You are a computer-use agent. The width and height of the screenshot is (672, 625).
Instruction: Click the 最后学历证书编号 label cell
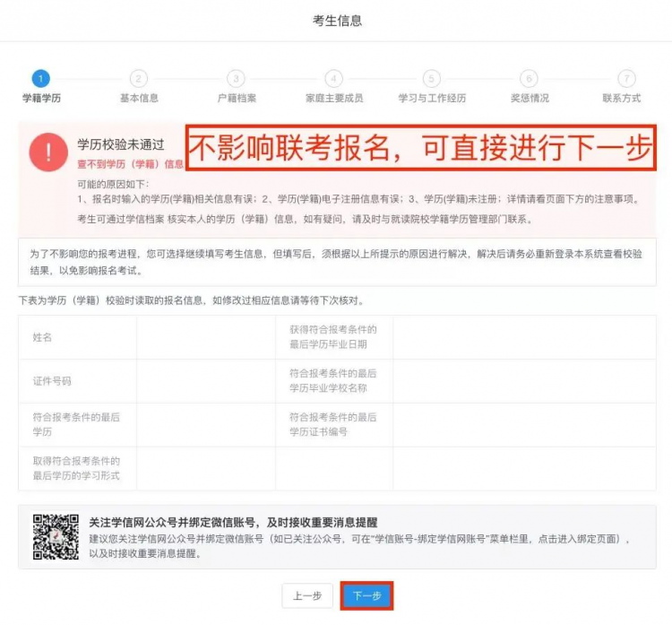(x=333, y=424)
